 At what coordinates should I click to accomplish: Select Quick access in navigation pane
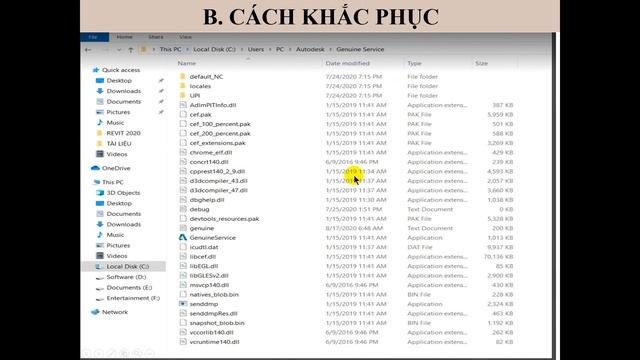[121, 70]
